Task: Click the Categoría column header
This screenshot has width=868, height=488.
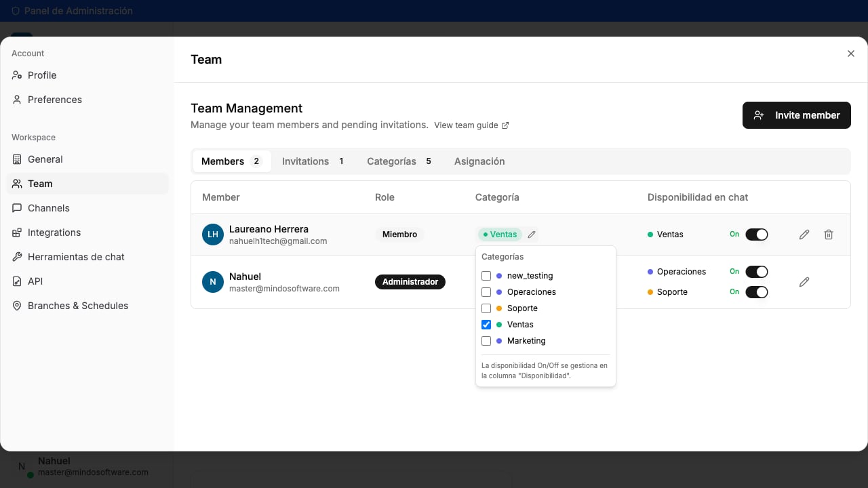Action: [497, 197]
